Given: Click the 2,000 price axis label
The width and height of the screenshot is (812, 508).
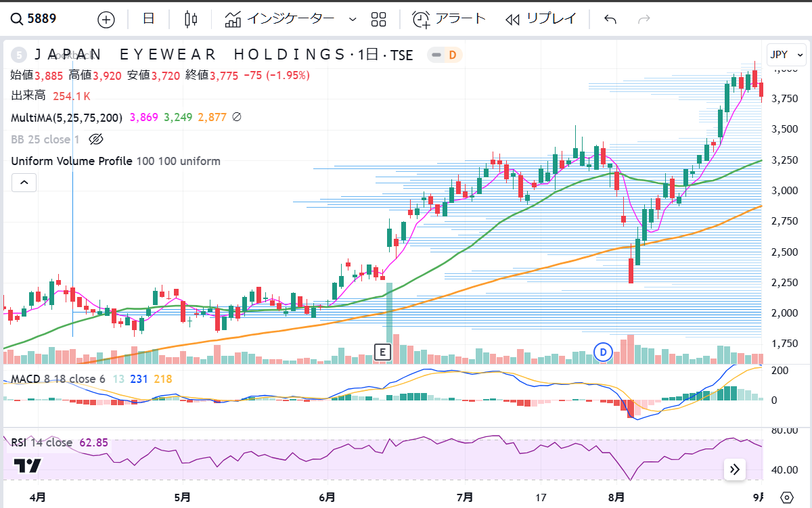Looking at the screenshot, I should point(784,313).
